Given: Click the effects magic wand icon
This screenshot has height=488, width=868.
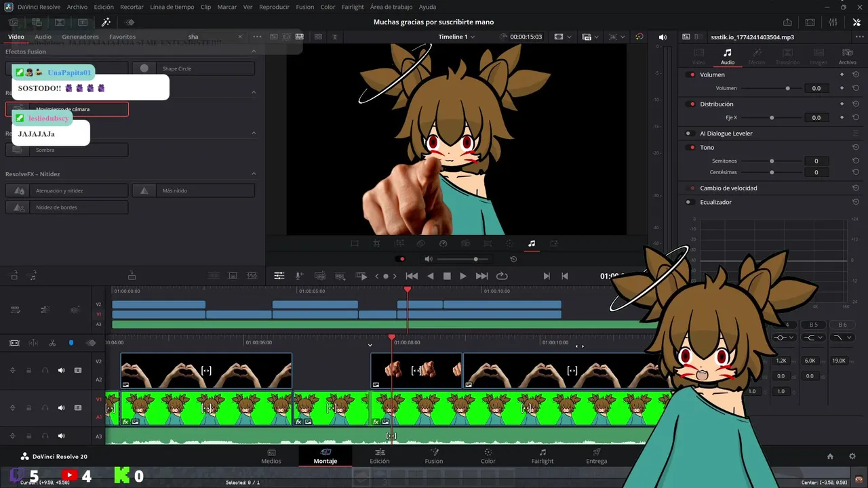Looking at the screenshot, I should point(106,22).
